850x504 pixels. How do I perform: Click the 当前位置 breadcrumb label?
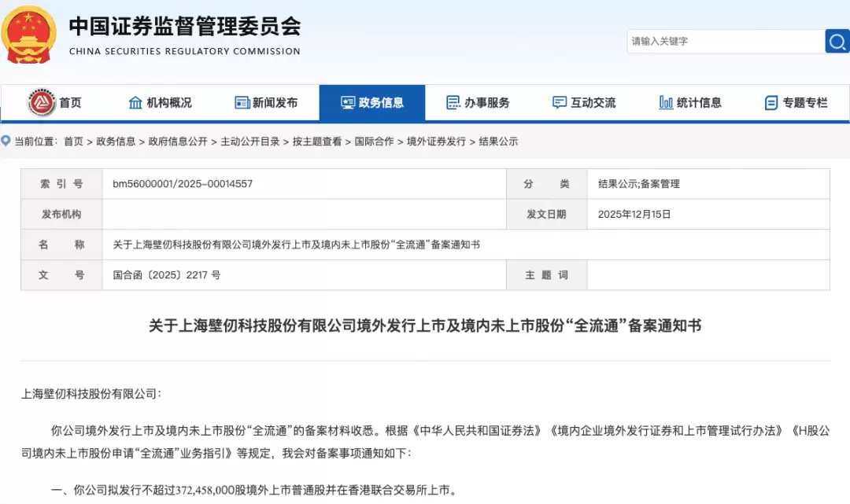click(35, 142)
